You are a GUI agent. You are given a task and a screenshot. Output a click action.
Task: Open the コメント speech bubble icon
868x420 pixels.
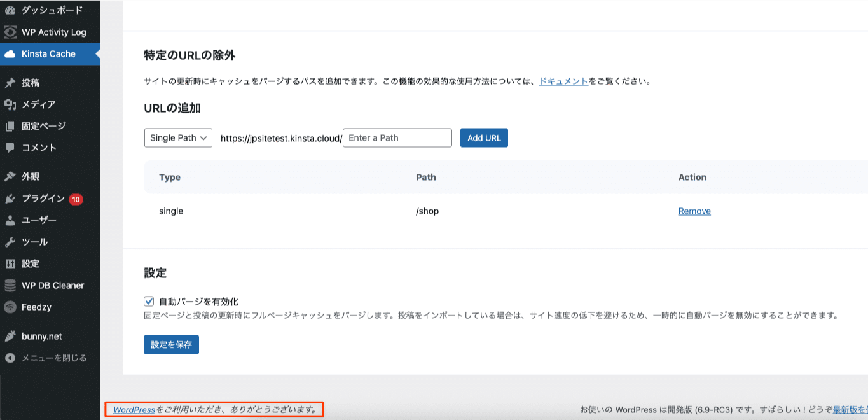coord(11,147)
